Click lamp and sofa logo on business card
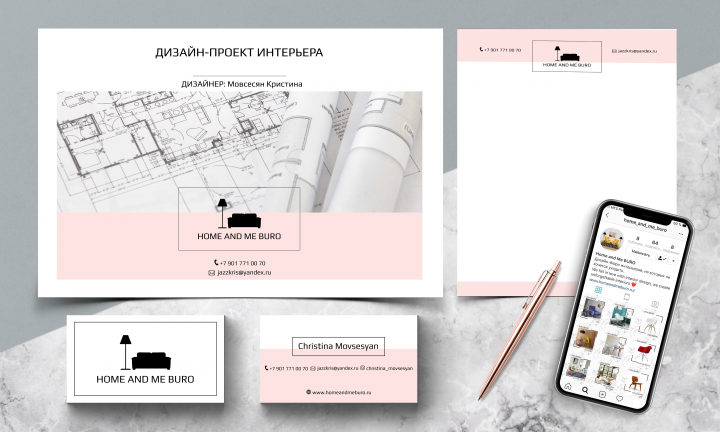 pos(145,353)
